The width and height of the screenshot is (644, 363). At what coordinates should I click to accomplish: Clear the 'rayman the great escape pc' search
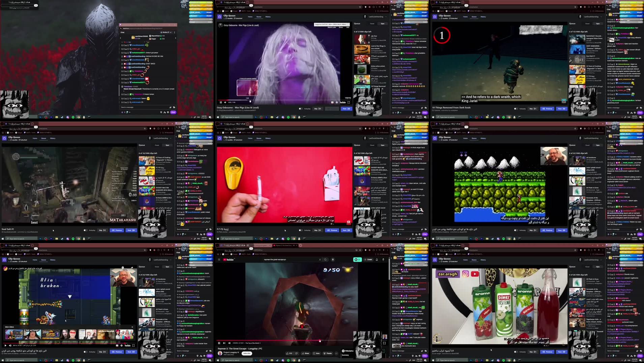coord(320,260)
